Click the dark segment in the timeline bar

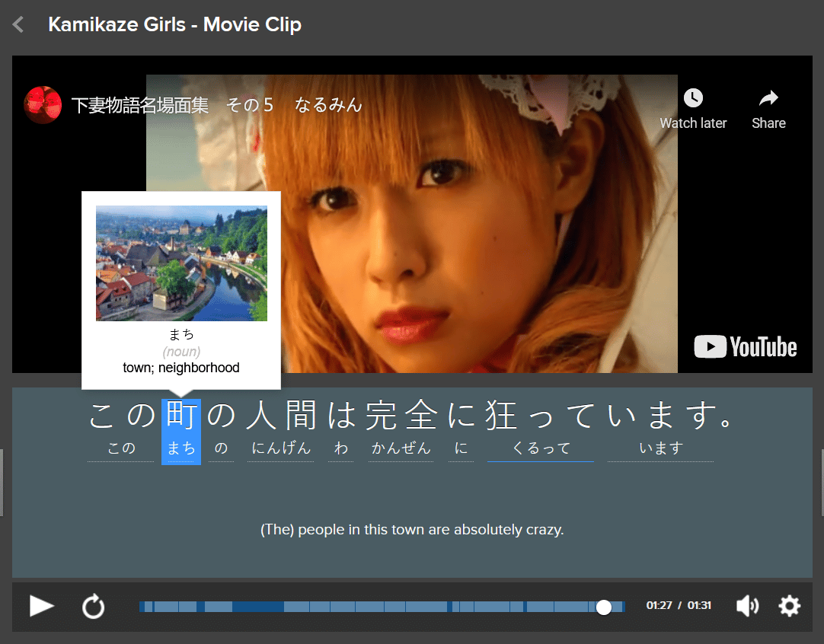[257, 607]
